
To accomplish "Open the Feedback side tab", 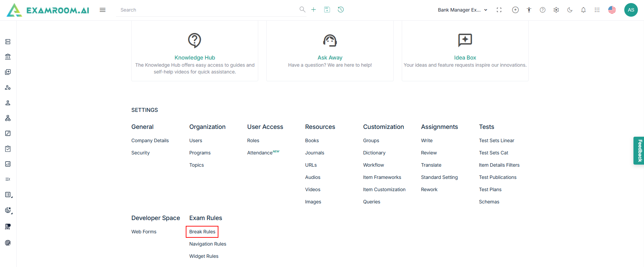I will (639, 151).
